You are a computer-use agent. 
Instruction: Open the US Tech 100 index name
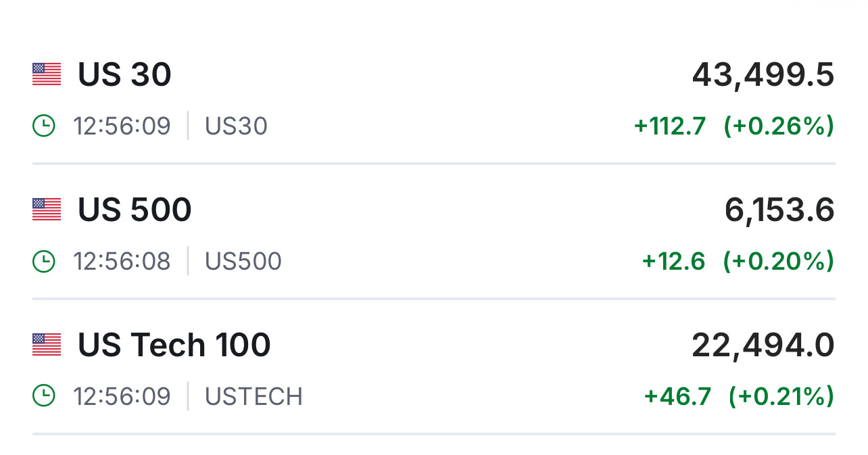(174, 345)
